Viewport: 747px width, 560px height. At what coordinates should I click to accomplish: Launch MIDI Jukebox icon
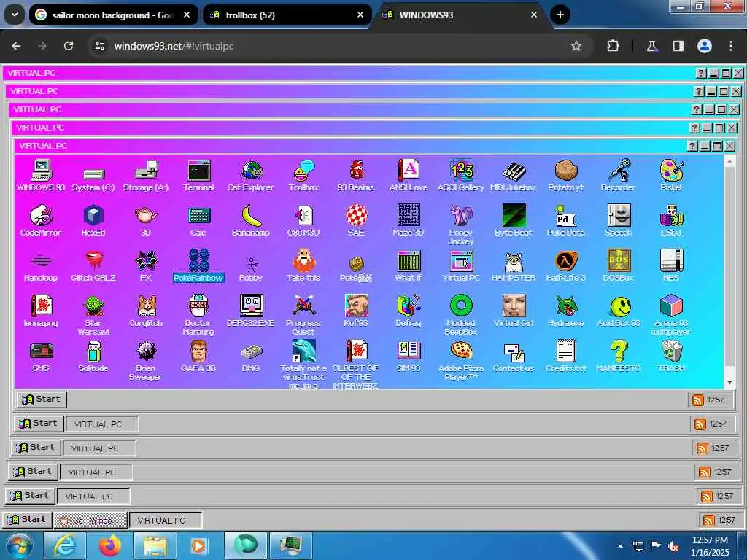[x=513, y=175]
